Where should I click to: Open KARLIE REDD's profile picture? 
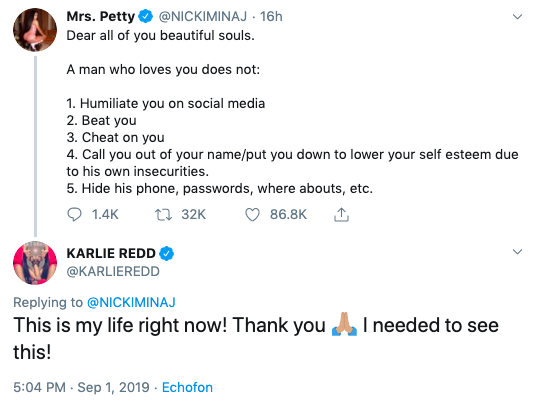click(35, 263)
